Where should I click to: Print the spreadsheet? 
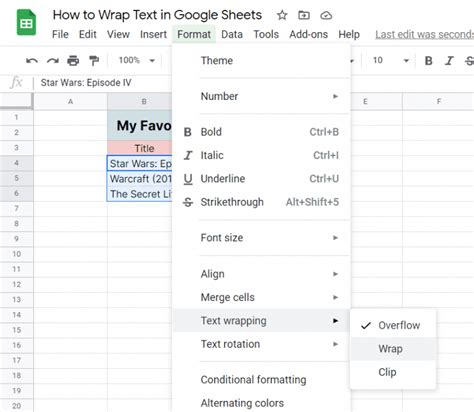(73, 61)
